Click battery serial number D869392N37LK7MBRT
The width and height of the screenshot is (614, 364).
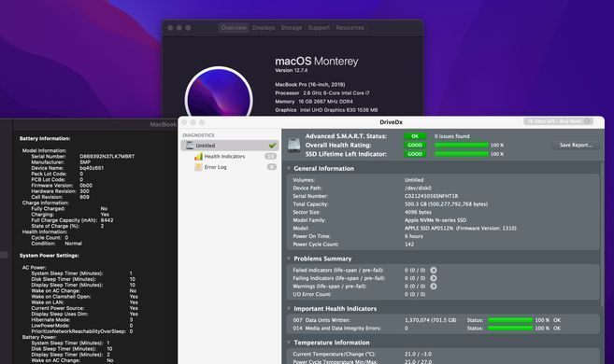107,157
